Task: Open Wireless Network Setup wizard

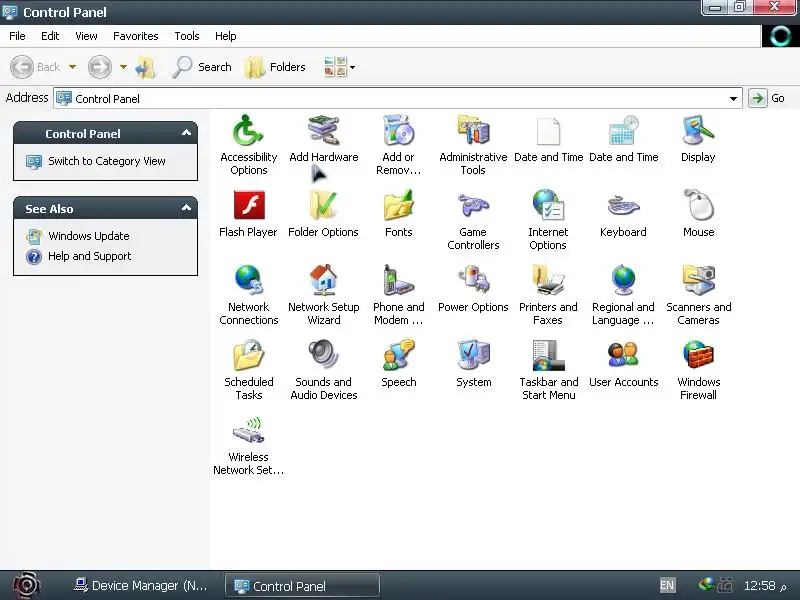Action: 248,445
